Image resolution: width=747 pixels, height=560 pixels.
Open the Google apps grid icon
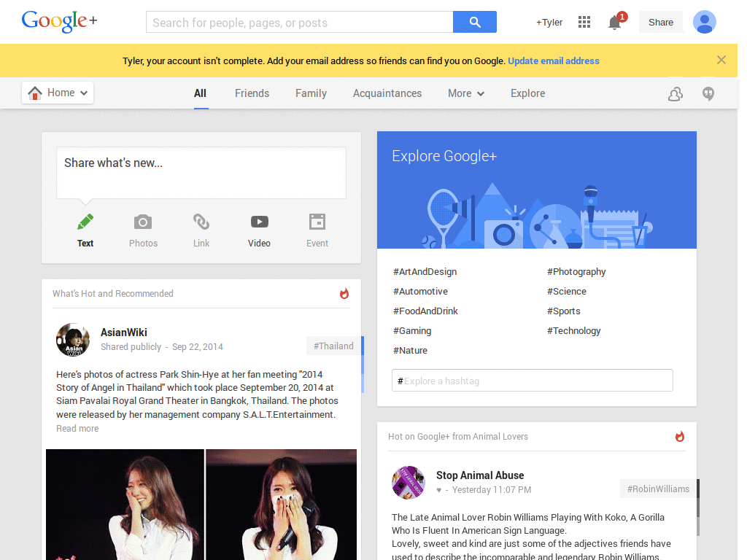click(584, 22)
